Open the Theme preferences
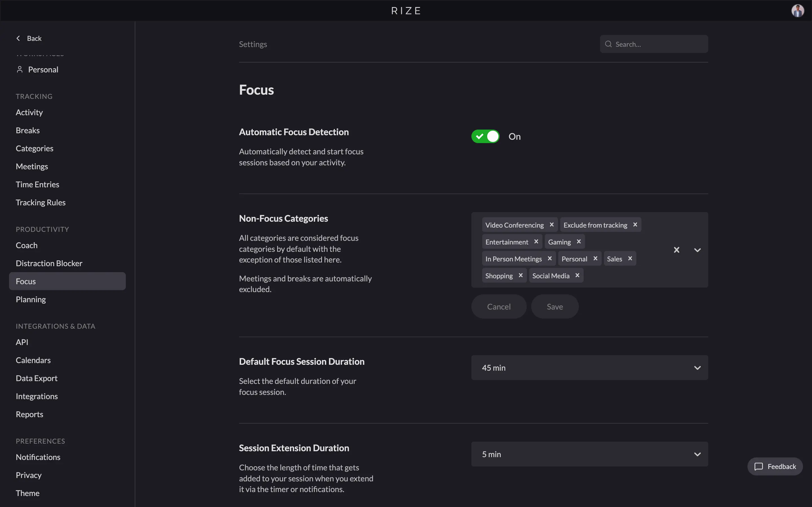812x507 pixels. 28,493
